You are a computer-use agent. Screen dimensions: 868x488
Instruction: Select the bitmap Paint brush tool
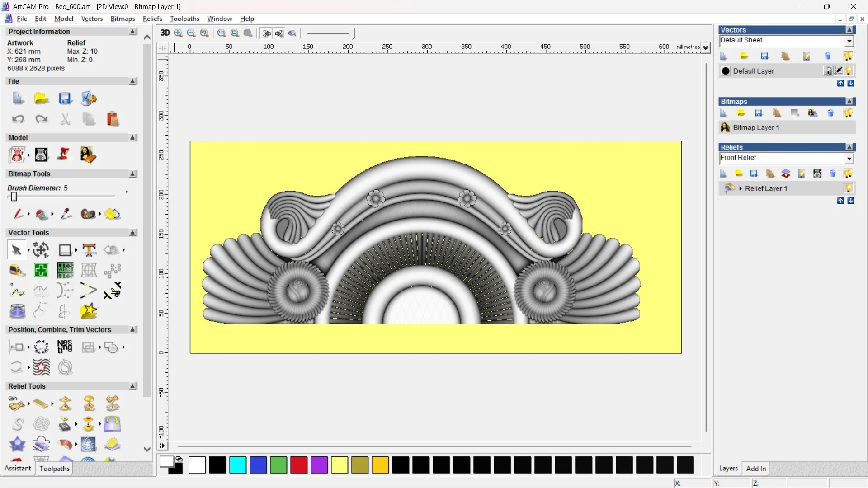click(18, 214)
